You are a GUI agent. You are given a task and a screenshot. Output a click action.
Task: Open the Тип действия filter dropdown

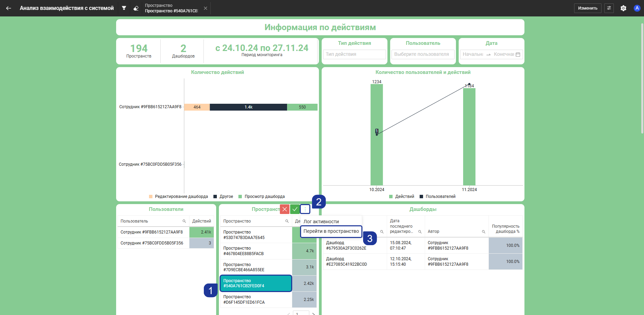[x=354, y=54]
